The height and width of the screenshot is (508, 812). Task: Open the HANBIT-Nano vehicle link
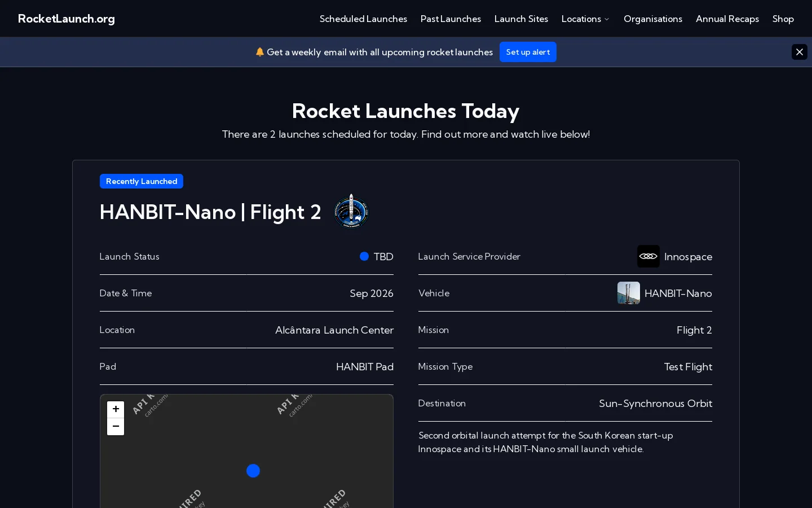(x=678, y=294)
